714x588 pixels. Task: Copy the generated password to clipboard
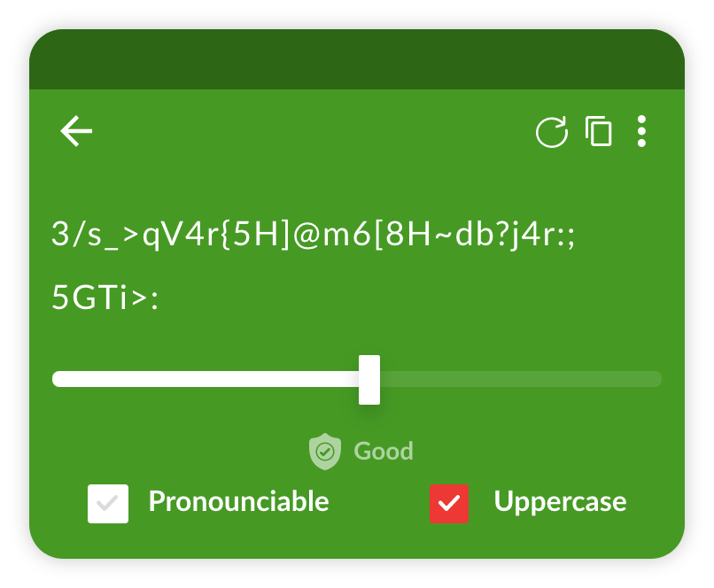pos(599,131)
